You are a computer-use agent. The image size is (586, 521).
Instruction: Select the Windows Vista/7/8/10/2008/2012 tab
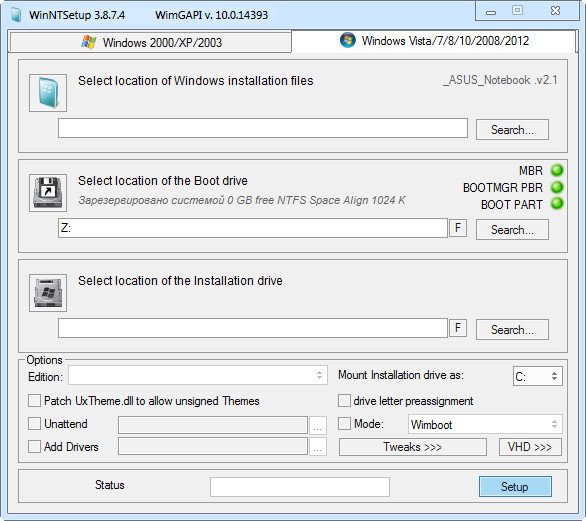point(434,41)
